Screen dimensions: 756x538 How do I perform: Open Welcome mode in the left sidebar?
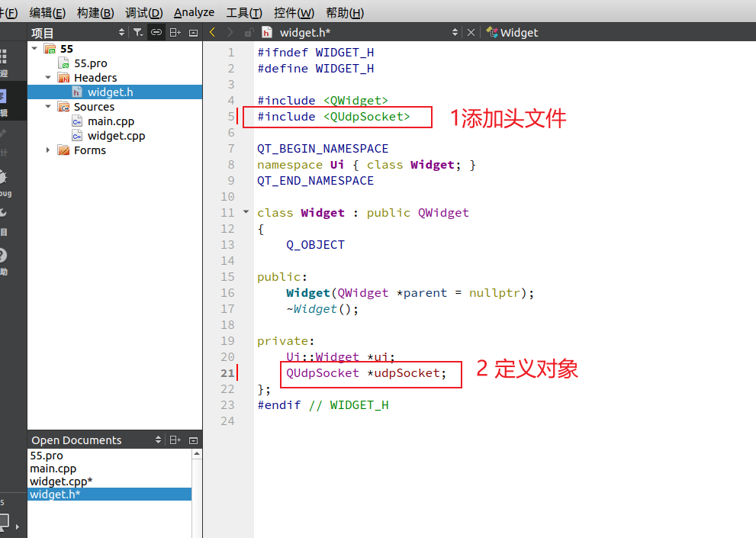pos(4,63)
